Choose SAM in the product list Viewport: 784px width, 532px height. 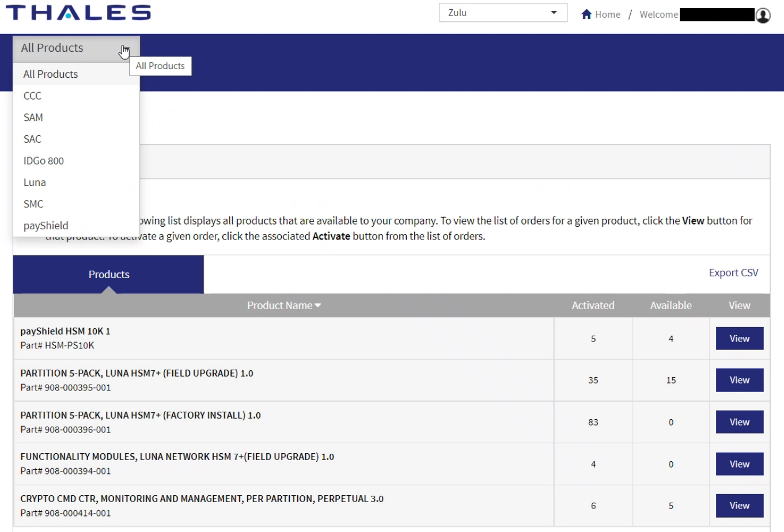76,117
